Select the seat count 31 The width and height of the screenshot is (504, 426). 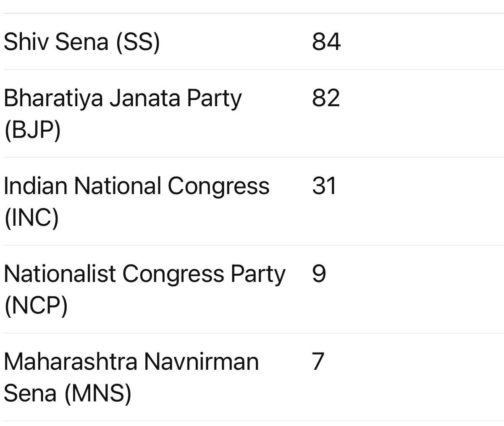324,186
